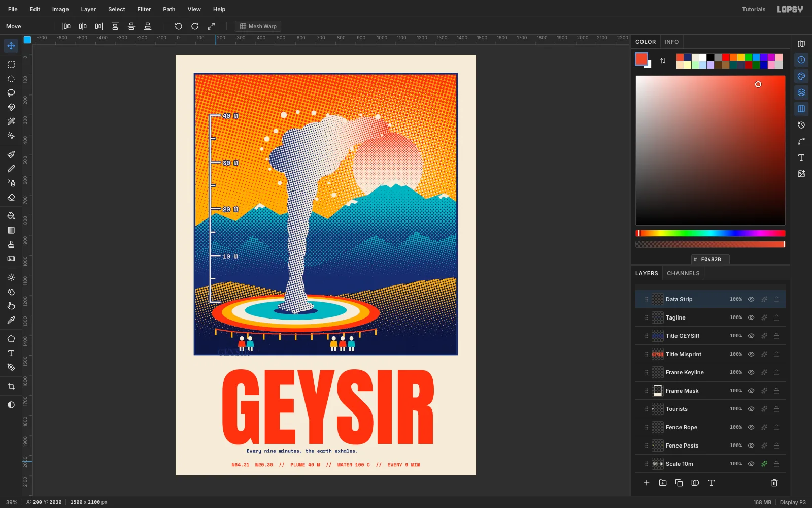The height and width of the screenshot is (508, 812).
Task: Open the Layer menu
Action: (88, 9)
